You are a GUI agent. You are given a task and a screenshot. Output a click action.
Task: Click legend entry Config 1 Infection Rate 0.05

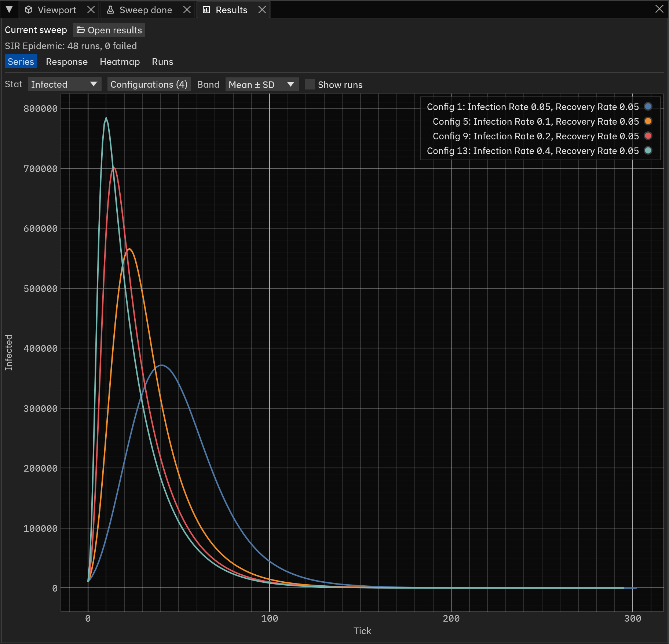click(x=533, y=107)
